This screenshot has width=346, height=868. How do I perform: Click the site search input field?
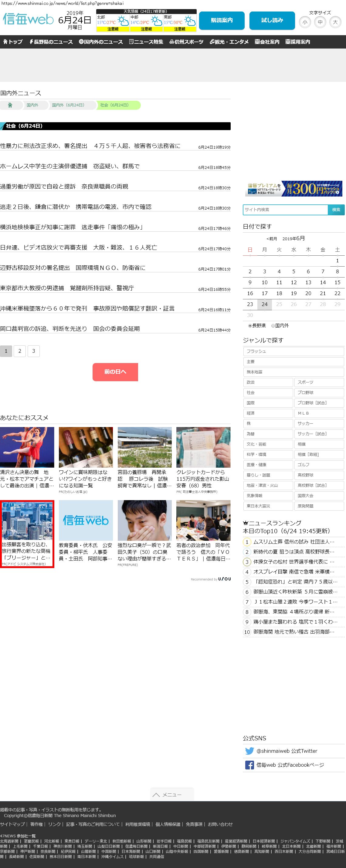pos(285,210)
